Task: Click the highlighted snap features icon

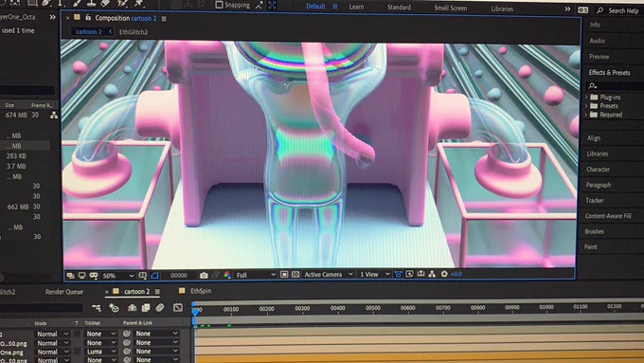Action: [x=273, y=6]
